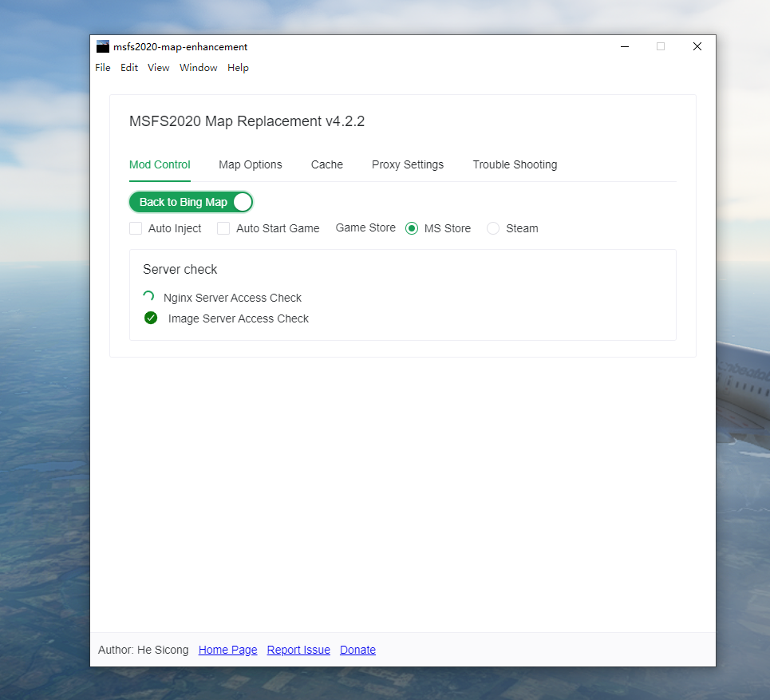Open the Home Page link
The height and width of the screenshot is (700, 770).
point(227,650)
